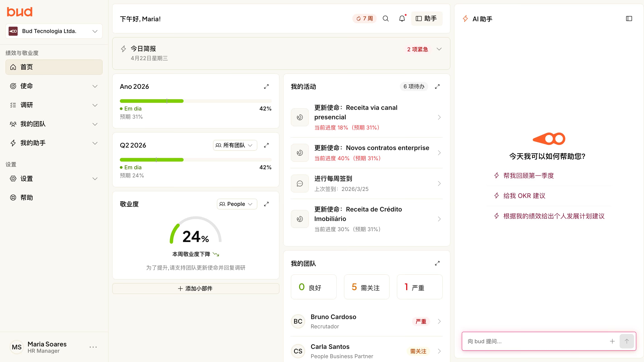Viewport: 644px width, 362px height.
Task: Click the plus icon in chat input
Action: [x=612, y=341]
